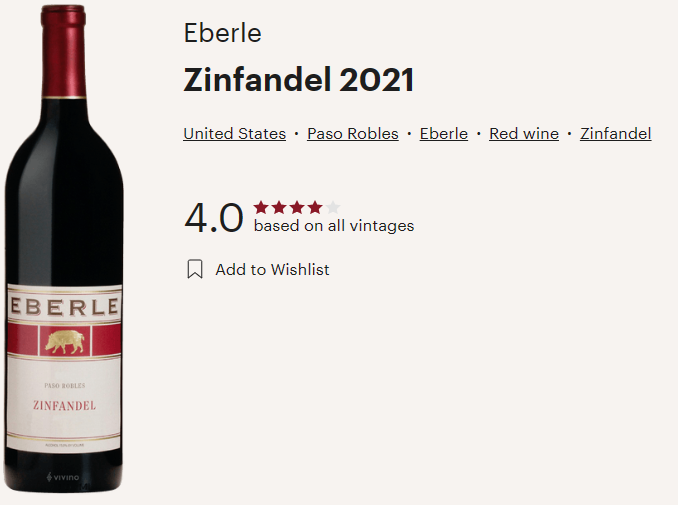Open the Red wine type link
This screenshot has height=505, width=678.
click(524, 134)
